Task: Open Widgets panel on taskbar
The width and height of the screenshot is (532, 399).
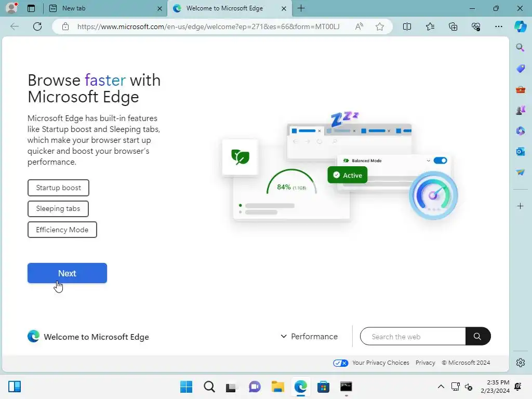Action: pos(15,387)
